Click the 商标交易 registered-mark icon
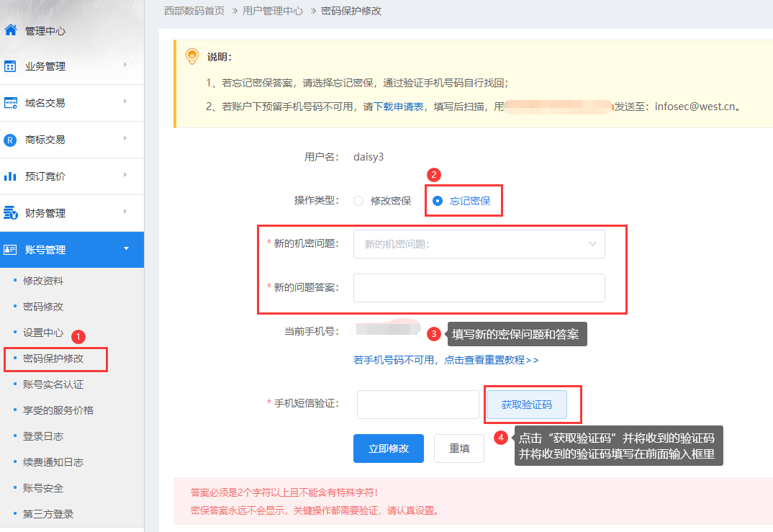 click(x=11, y=140)
